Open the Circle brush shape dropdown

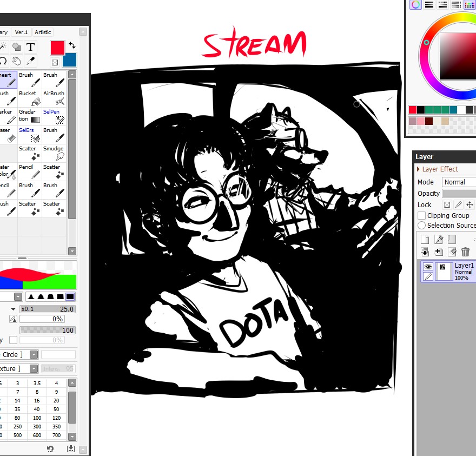click(34, 354)
